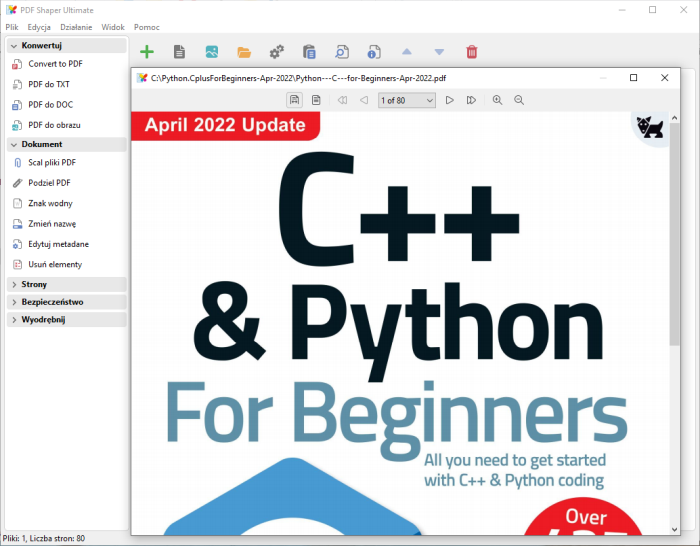Switch to the full page view button
Image resolution: width=700 pixels, height=546 pixels.
[316, 100]
